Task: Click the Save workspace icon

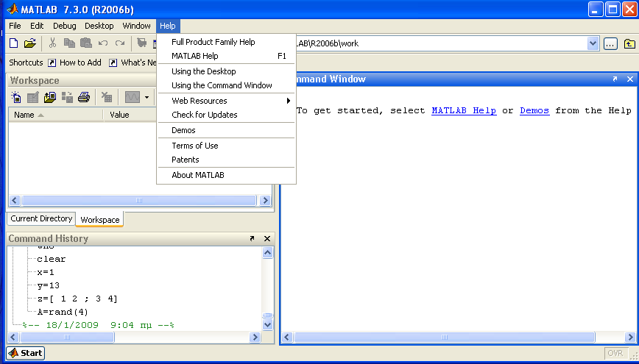Action: click(67, 97)
